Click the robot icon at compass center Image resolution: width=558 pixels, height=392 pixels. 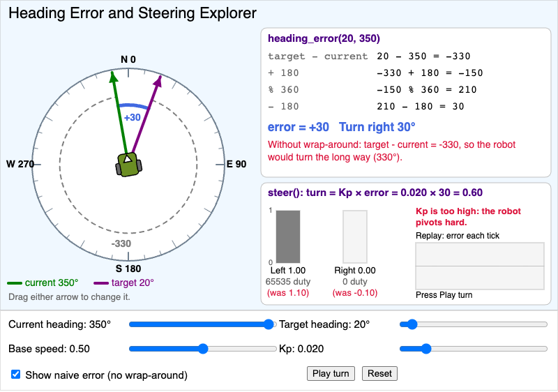128,165
